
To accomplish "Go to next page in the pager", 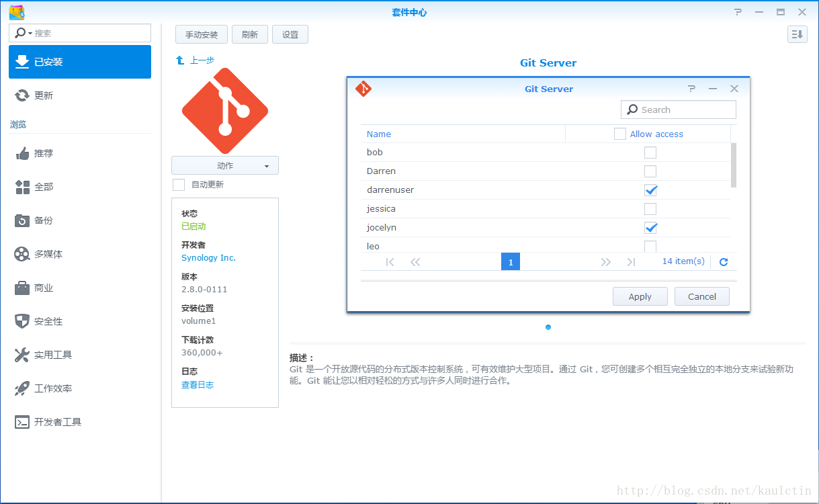I will coord(606,262).
